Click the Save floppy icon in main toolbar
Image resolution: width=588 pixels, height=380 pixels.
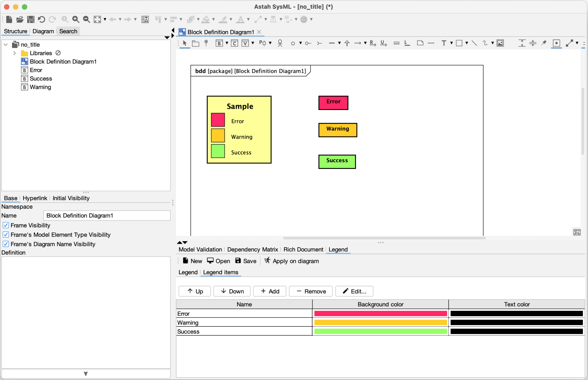tap(31, 20)
